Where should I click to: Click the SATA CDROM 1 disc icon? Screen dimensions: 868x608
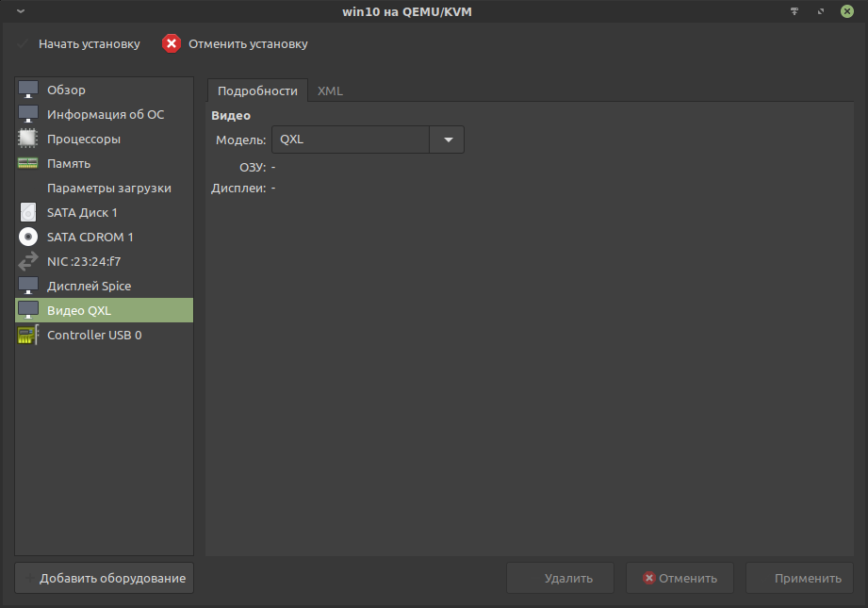[x=28, y=237]
